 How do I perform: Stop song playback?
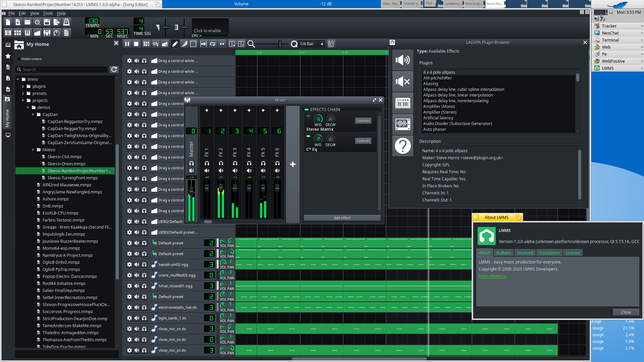[x=136, y=44]
